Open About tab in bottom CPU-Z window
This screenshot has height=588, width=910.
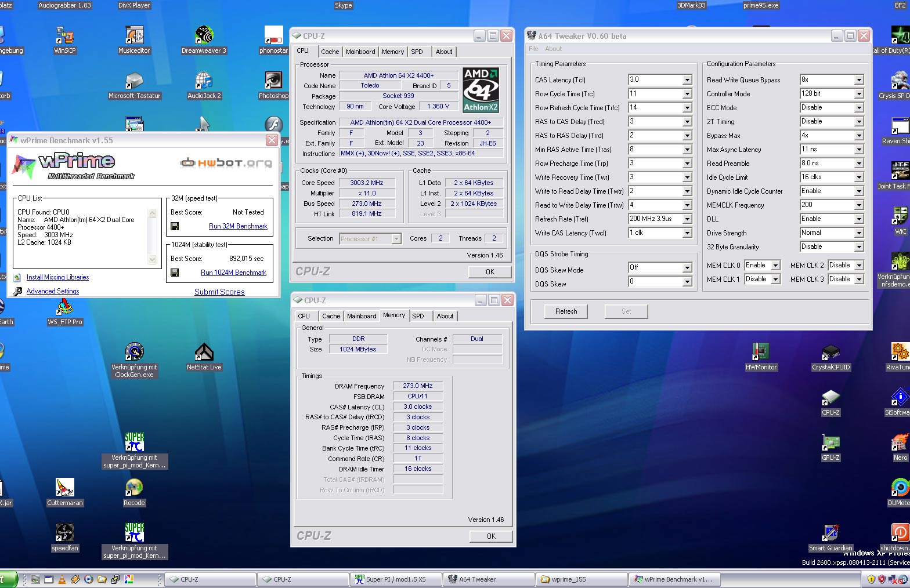(445, 316)
